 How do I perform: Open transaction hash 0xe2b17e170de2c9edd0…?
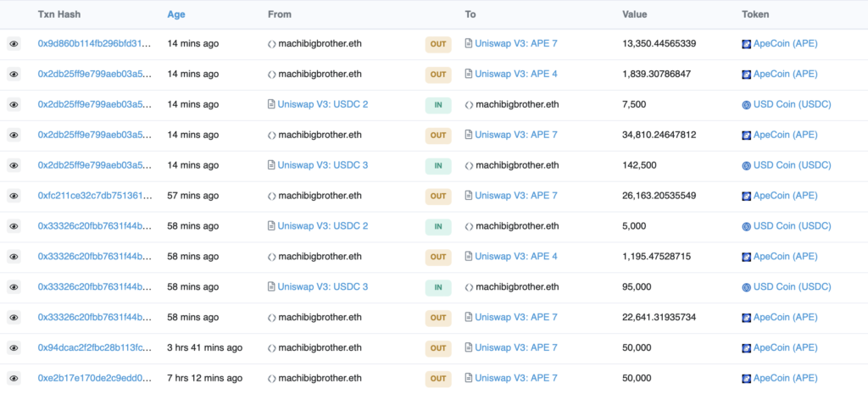tap(94, 378)
